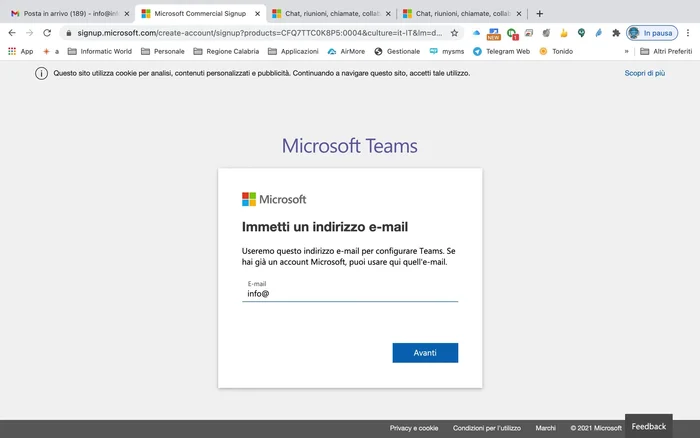
Task: Bookmark this page with the star icon
Action: (x=454, y=33)
